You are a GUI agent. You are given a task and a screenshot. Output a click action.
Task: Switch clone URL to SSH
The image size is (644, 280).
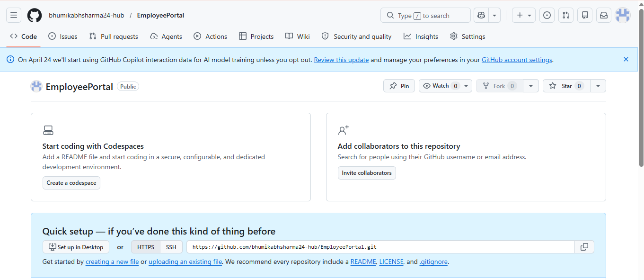(171, 247)
